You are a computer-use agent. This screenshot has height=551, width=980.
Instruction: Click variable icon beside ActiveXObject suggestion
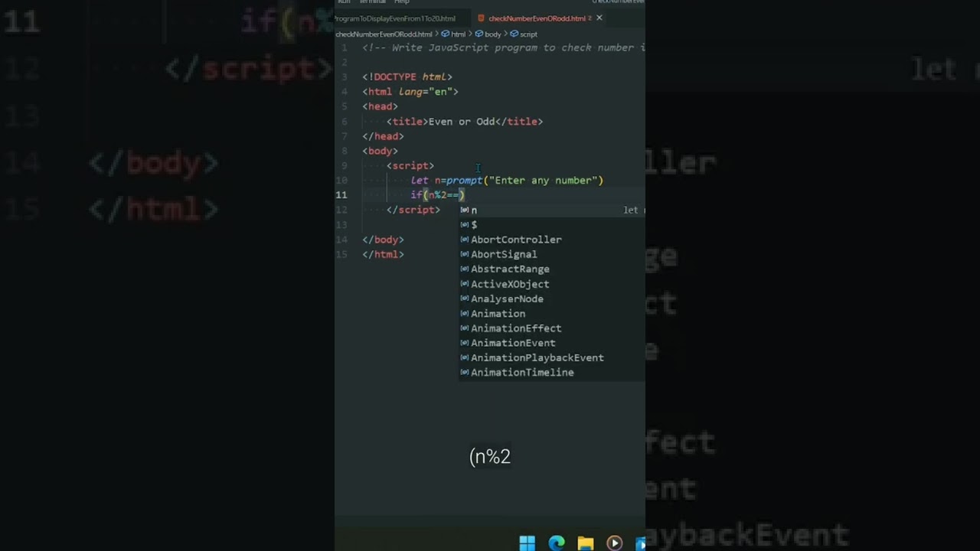(464, 284)
